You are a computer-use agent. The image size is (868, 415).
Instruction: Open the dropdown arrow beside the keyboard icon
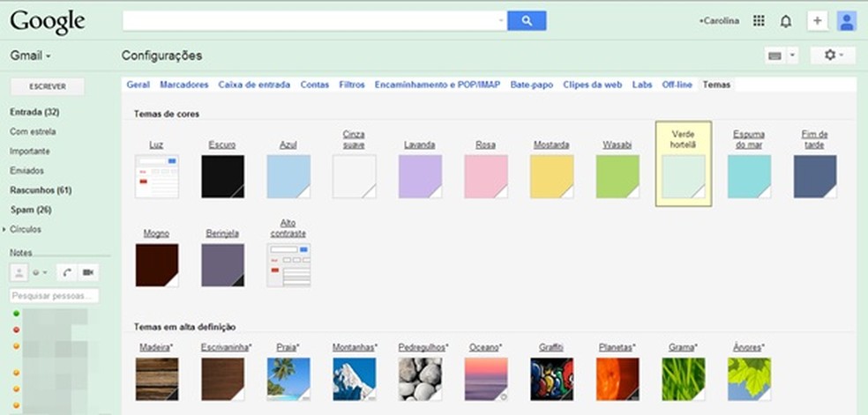[x=792, y=56]
